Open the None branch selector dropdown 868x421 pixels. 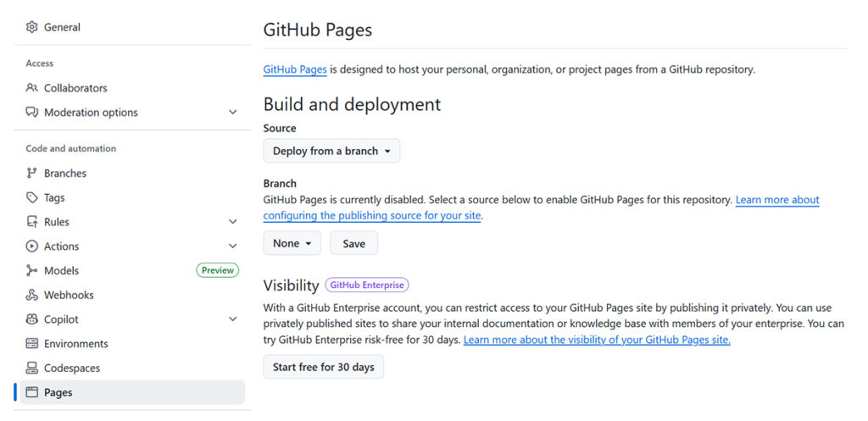tap(292, 243)
